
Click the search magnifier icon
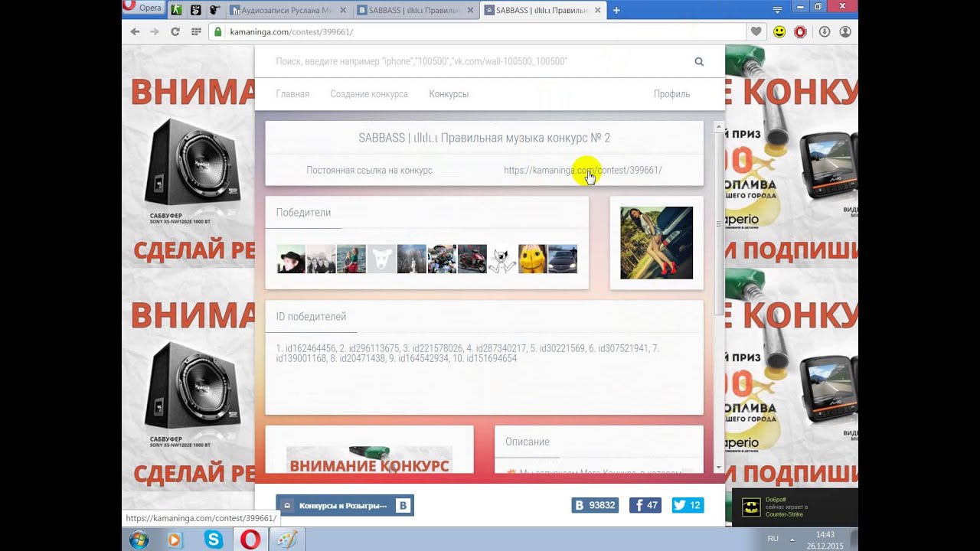[699, 61]
